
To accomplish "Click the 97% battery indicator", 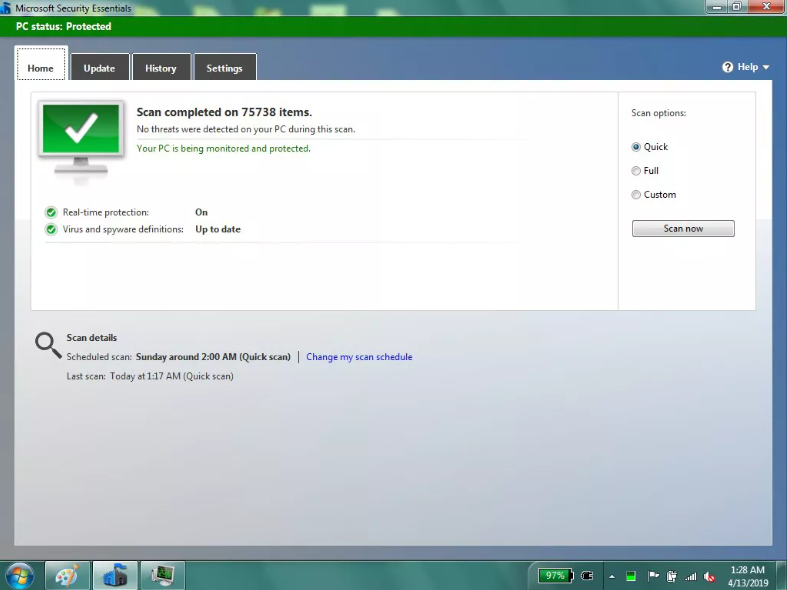I will pos(556,575).
